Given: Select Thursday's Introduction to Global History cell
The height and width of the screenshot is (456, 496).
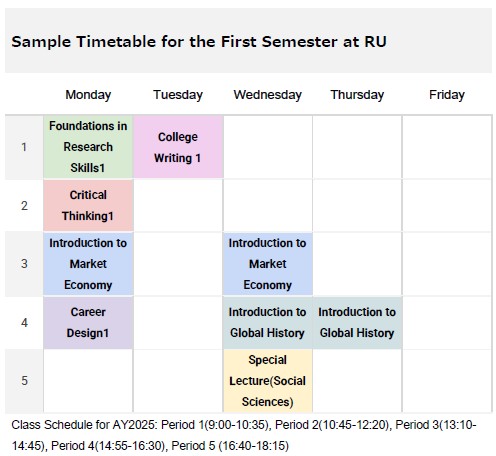Looking at the screenshot, I should click(357, 322).
